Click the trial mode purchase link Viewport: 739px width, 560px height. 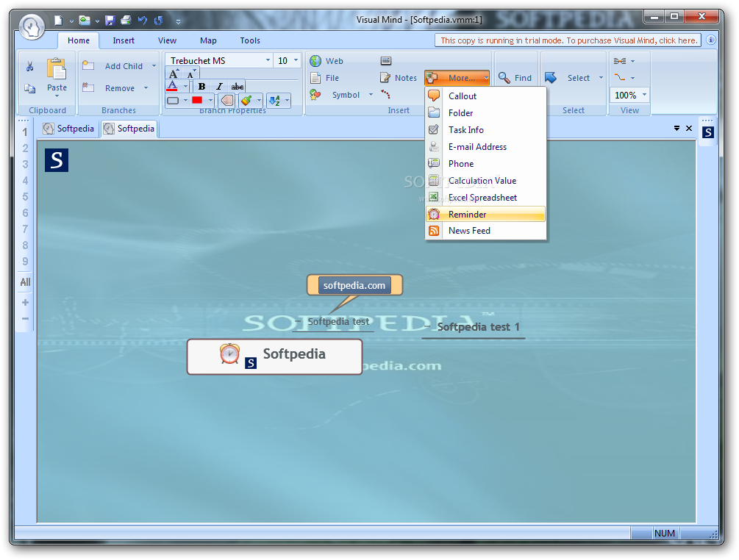click(x=568, y=40)
